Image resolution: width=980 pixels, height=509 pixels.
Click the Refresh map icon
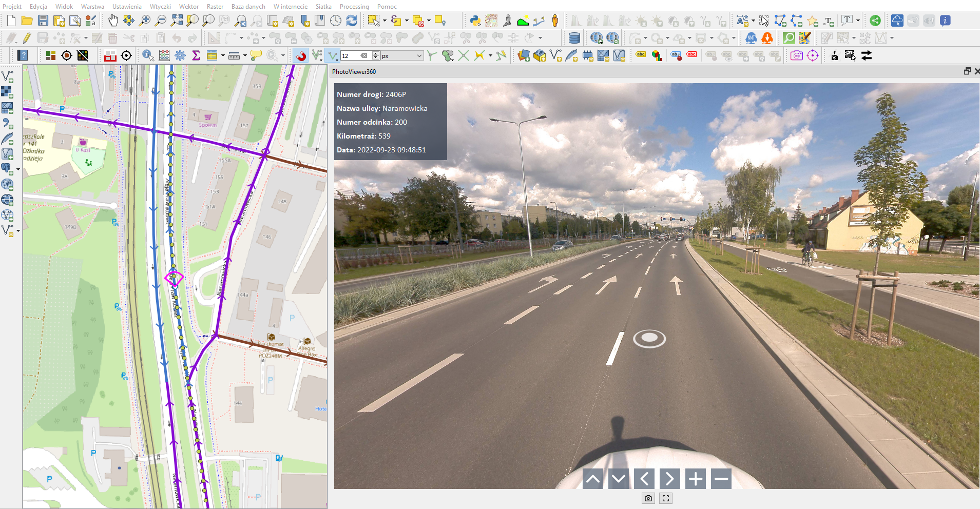pyautogui.click(x=352, y=21)
